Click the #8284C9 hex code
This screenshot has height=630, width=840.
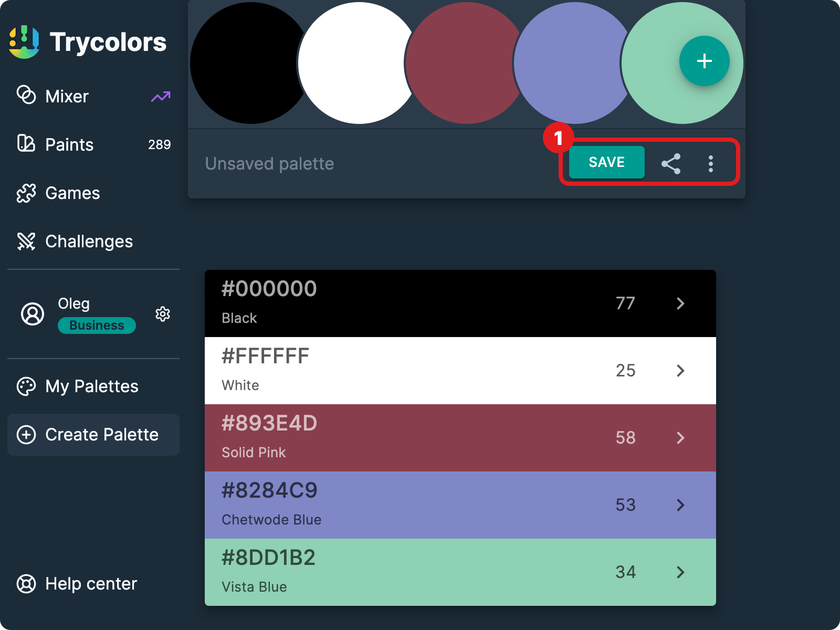(x=269, y=490)
